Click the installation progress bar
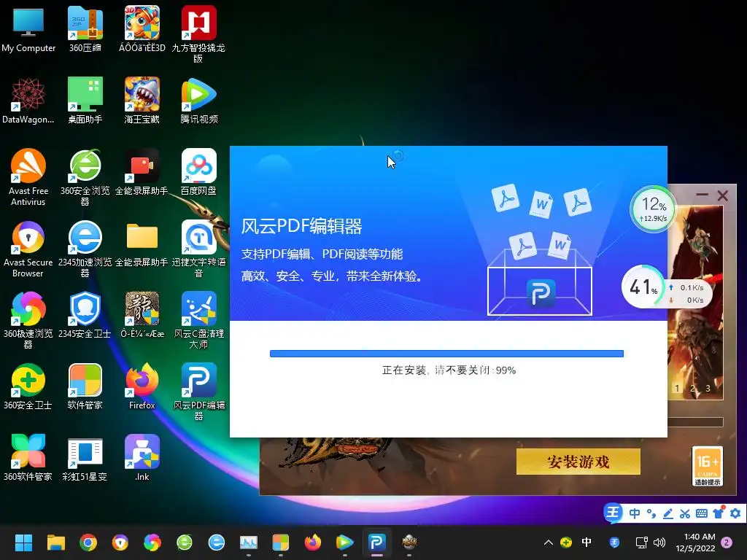 point(446,354)
